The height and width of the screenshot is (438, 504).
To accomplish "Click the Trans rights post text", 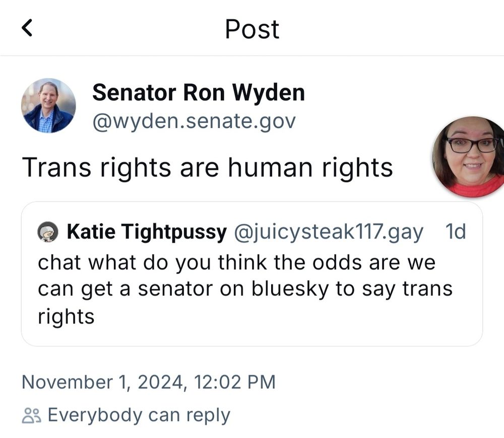I will (209, 167).
